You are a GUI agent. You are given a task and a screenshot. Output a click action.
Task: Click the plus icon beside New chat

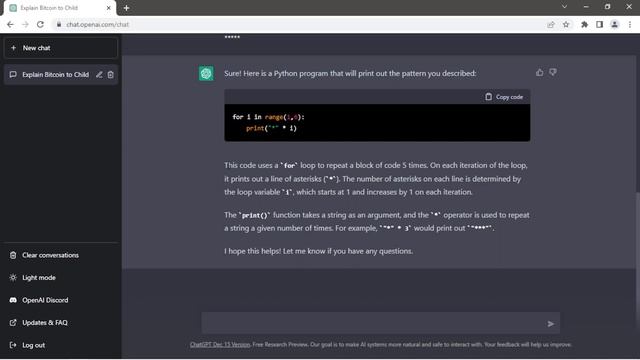13,48
